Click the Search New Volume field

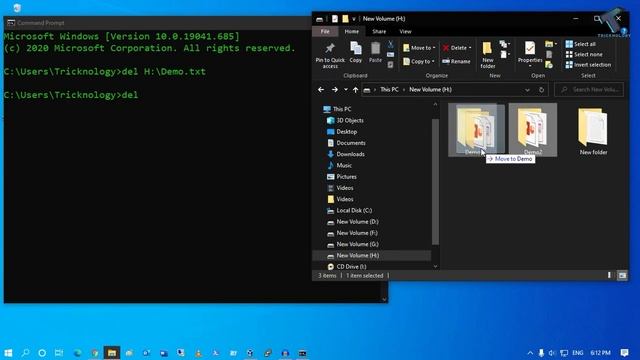point(589,89)
